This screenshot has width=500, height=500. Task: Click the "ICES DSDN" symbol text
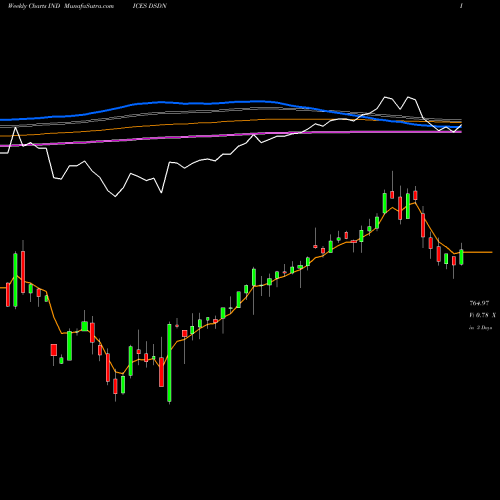coord(149,6)
